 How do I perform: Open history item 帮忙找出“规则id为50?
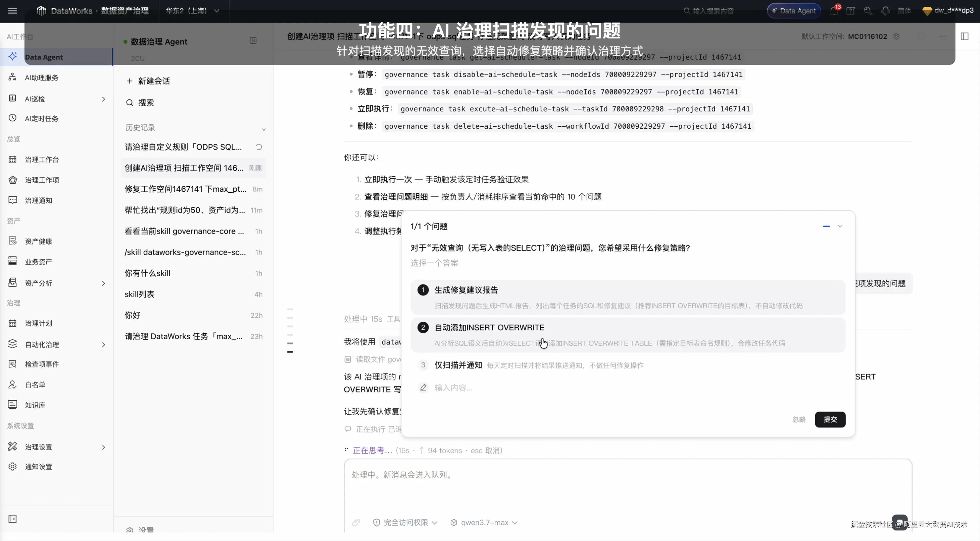click(x=194, y=210)
